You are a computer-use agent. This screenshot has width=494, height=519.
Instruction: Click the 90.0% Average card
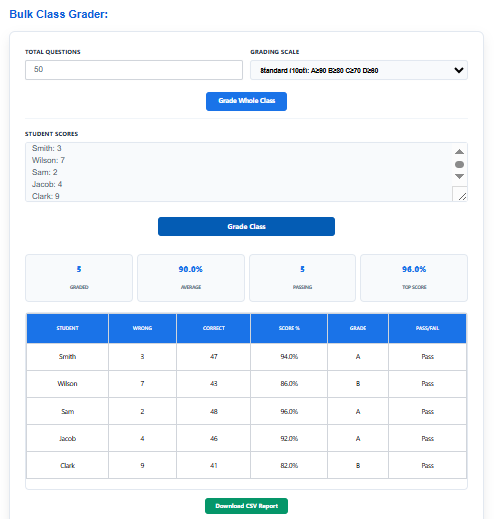[191, 278]
